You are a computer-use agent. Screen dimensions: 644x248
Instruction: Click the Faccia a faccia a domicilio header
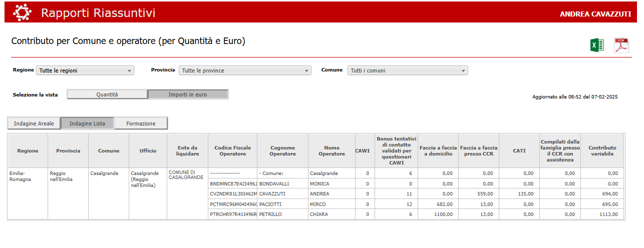pyautogui.click(x=438, y=151)
